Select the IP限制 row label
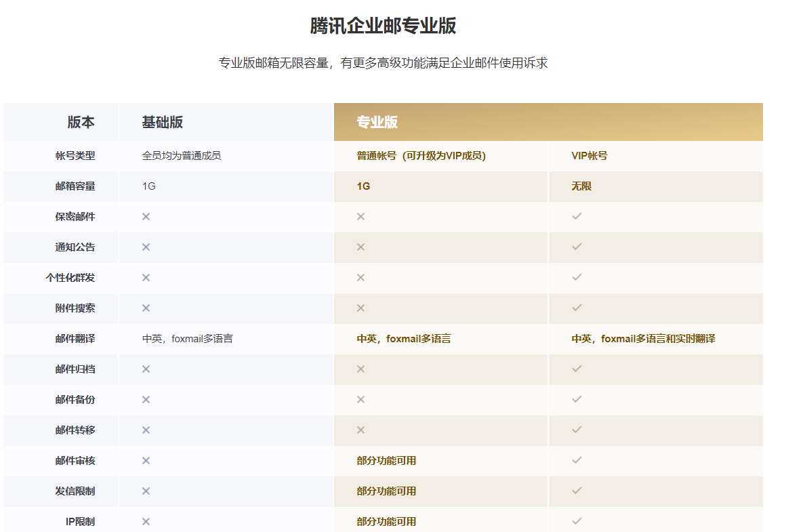Viewport: 786px width, 532px height. click(x=80, y=522)
